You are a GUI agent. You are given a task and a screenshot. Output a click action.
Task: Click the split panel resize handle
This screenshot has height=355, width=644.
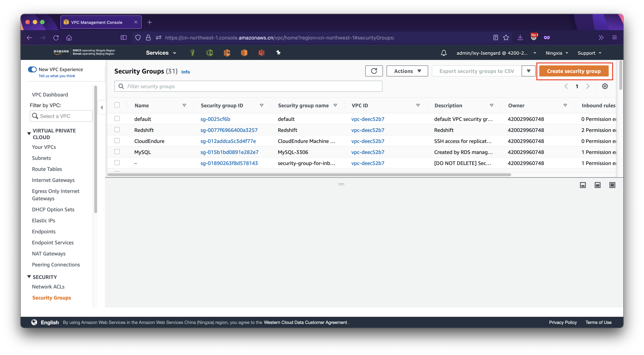[x=341, y=184]
